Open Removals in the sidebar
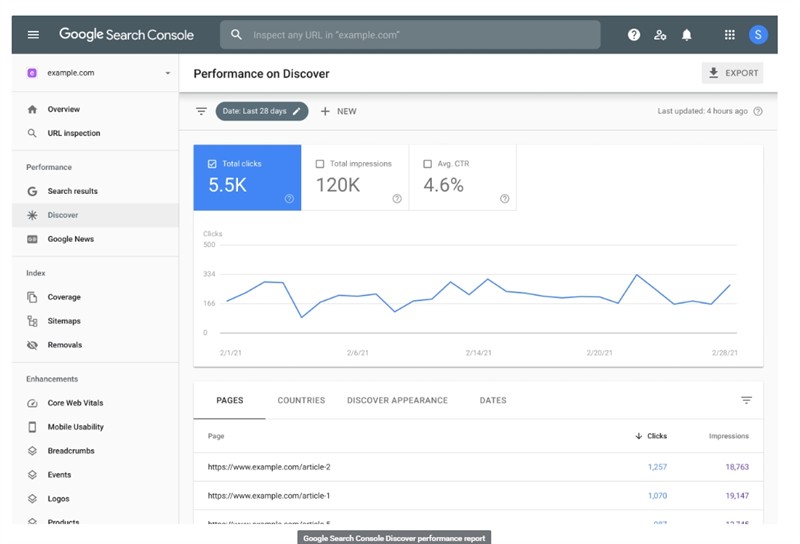Image resolution: width=800 pixels, height=544 pixels. coord(95,345)
